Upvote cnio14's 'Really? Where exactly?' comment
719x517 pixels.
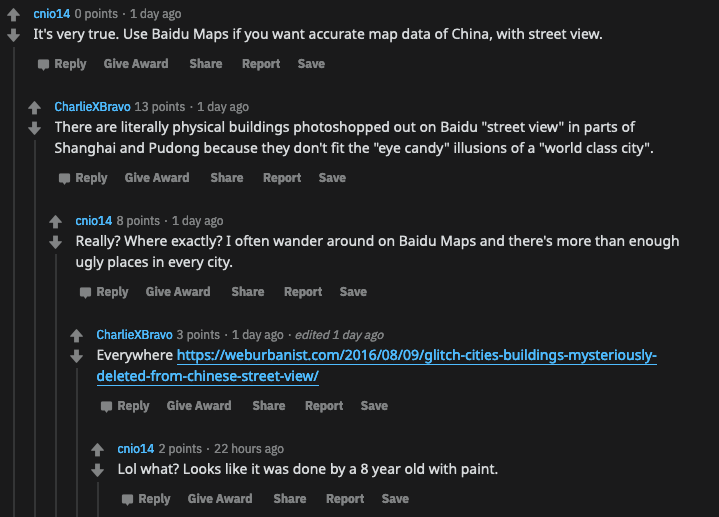[x=55, y=222]
